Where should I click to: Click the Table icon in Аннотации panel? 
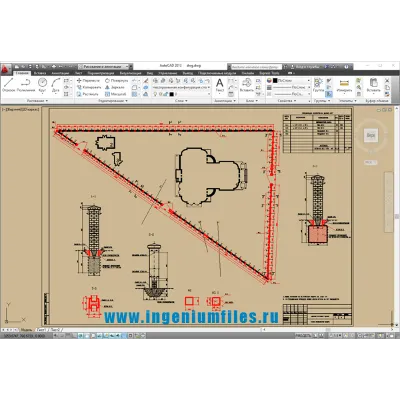[232, 94]
